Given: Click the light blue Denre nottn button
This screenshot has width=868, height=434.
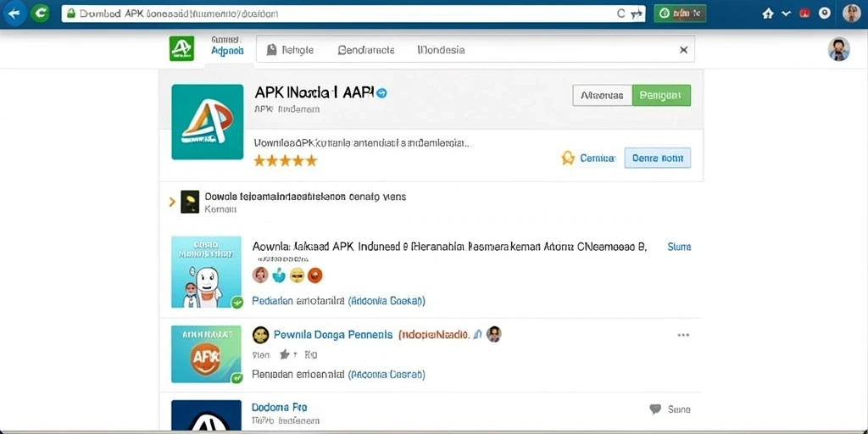Looking at the screenshot, I should click(658, 158).
